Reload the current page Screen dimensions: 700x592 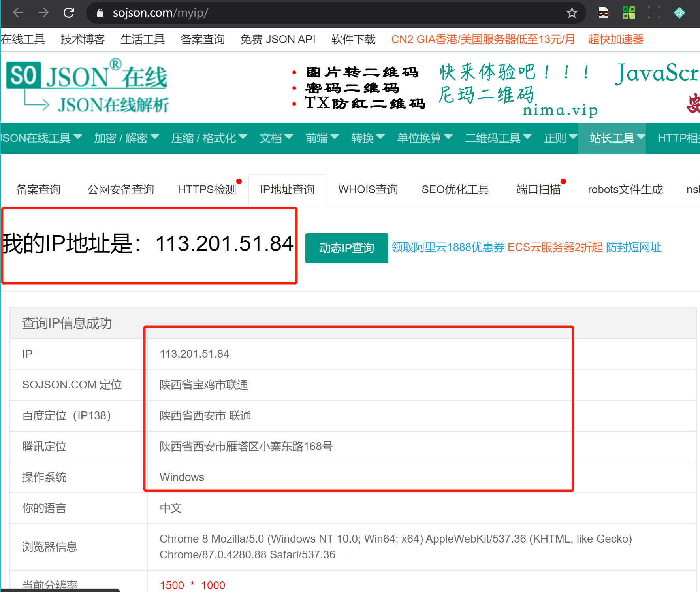point(69,13)
